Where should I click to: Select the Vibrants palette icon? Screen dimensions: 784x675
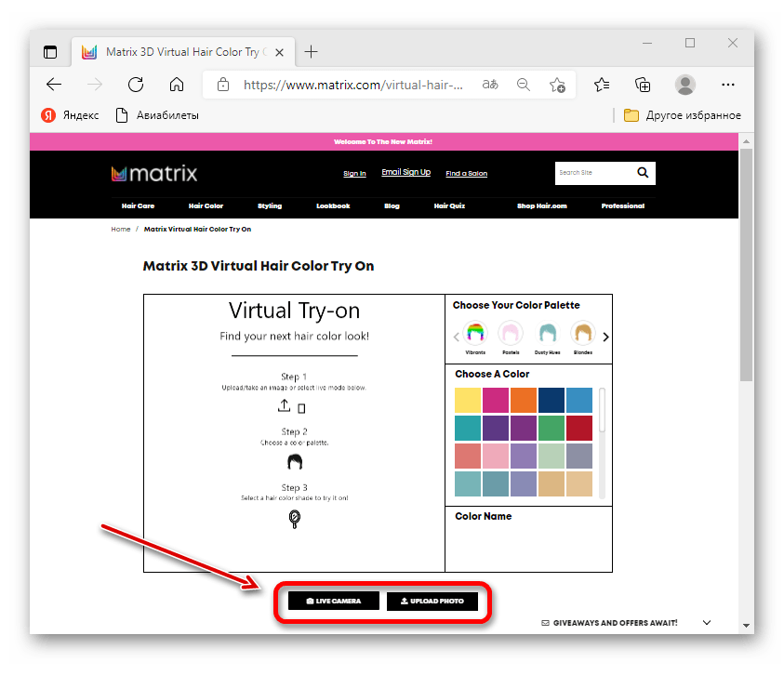click(475, 334)
